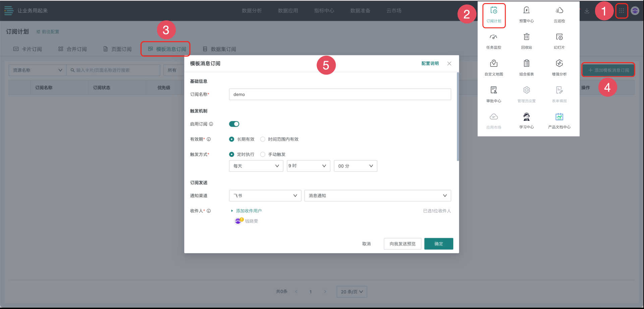Select the 手动触发 radio button
The height and width of the screenshot is (309, 644).
[263, 154]
